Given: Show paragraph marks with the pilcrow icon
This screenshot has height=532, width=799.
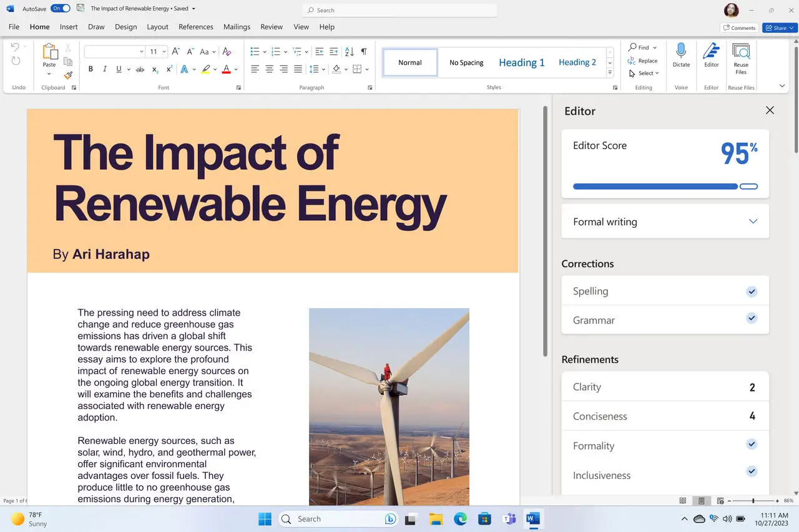Looking at the screenshot, I should (364, 52).
